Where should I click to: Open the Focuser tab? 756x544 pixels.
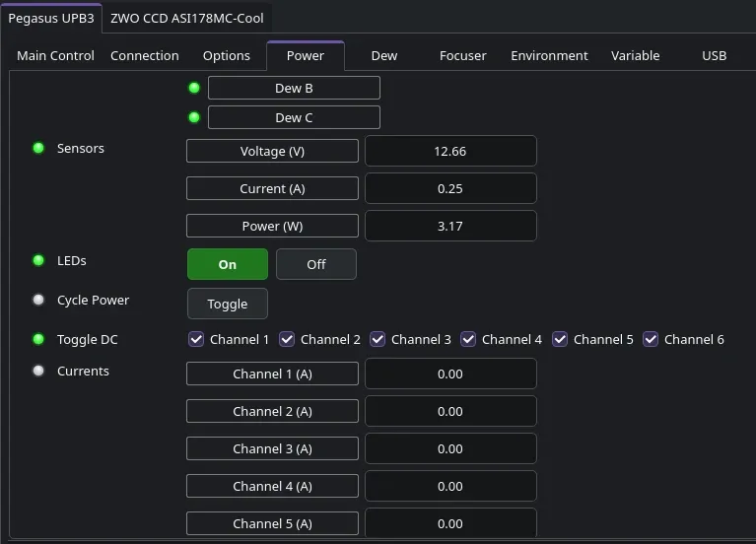coord(463,56)
